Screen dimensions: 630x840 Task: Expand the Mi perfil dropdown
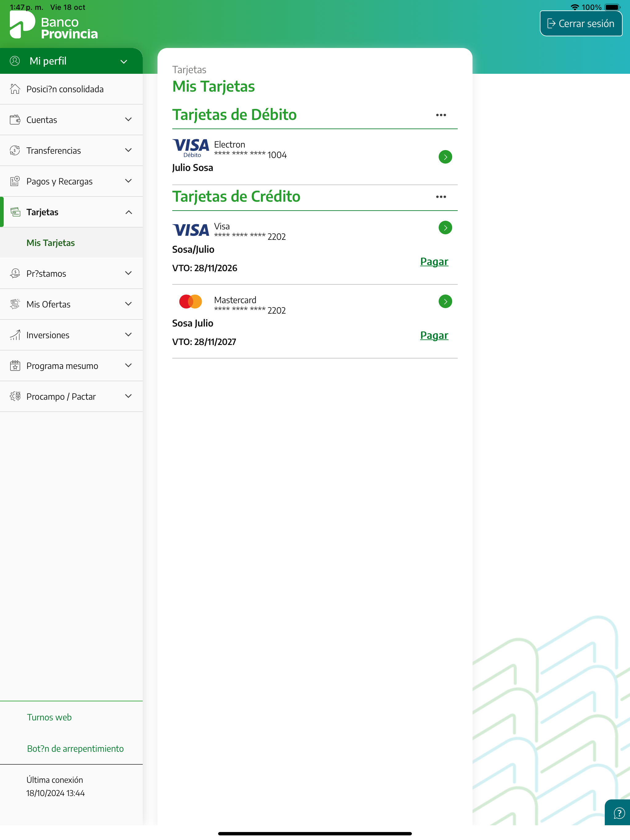[x=124, y=61]
